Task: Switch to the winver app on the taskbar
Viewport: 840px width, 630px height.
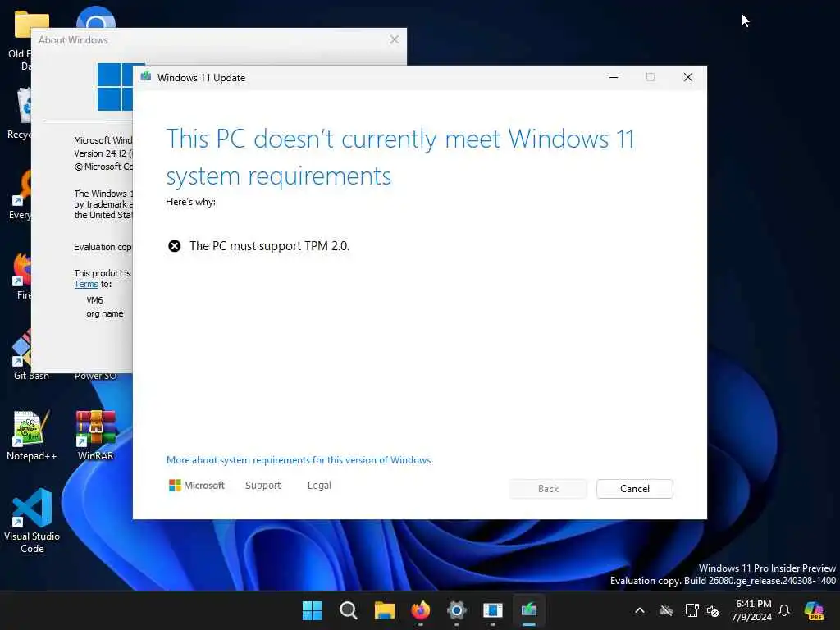Action: pos(493,610)
